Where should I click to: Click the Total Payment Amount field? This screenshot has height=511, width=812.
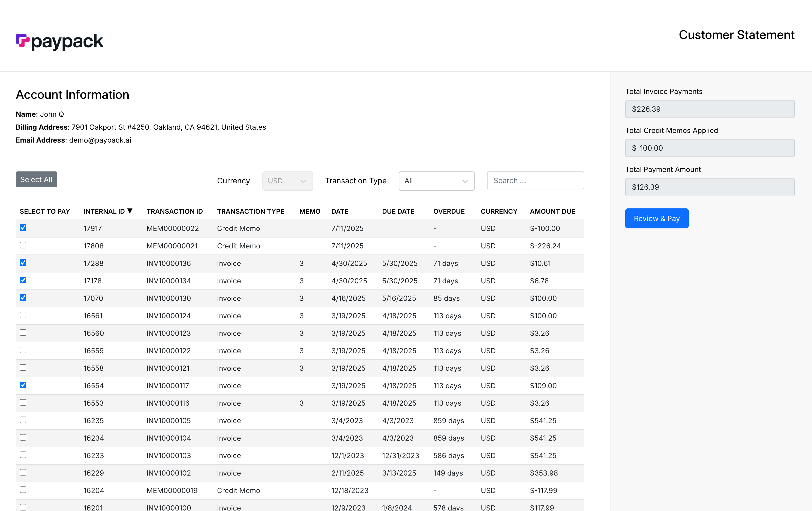pyautogui.click(x=709, y=187)
